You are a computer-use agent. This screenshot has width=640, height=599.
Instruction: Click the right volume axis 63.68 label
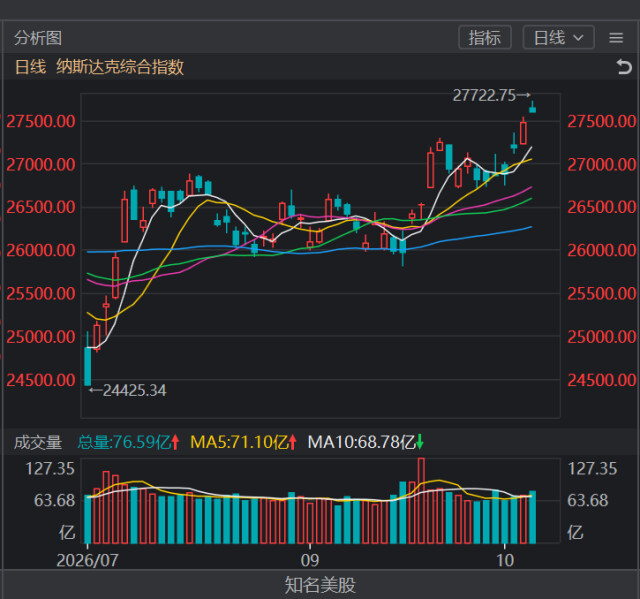pyautogui.click(x=588, y=500)
